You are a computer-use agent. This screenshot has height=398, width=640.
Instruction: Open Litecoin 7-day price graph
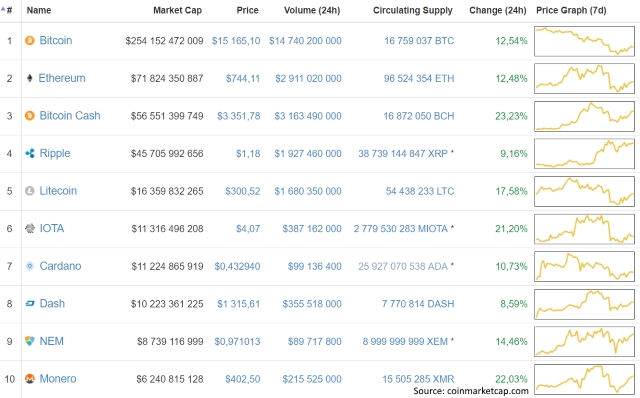click(x=584, y=191)
